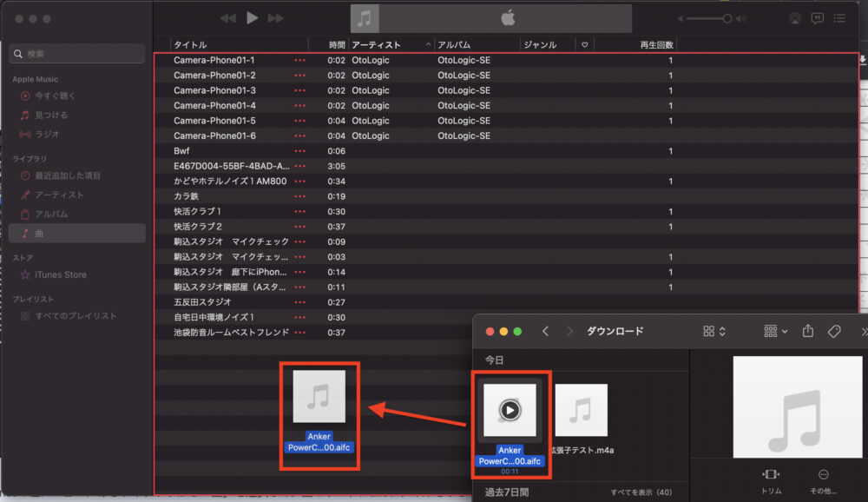Sort songs by the heart (love) column header
This screenshot has width=868, height=502.
pyautogui.click(x=584, y=45)
